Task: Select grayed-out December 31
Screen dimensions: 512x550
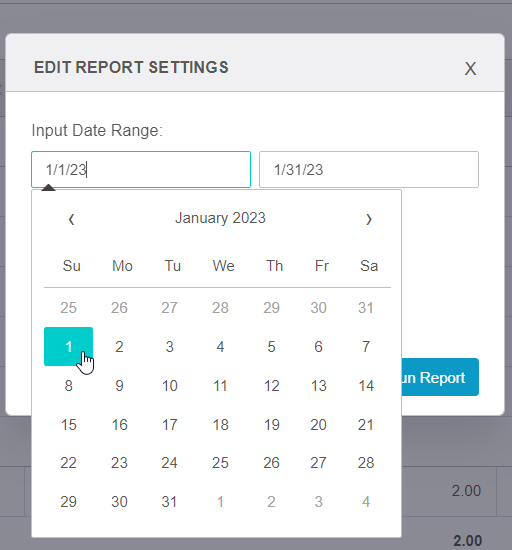Action: tap(366, 308)
